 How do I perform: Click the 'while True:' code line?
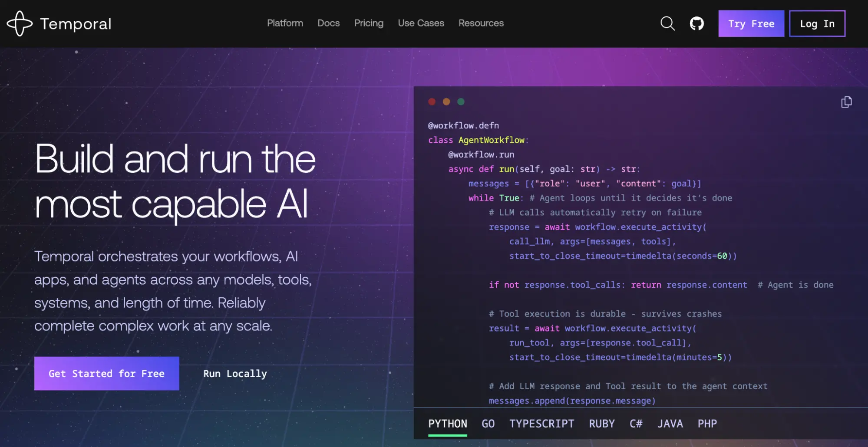tap(601, 198)
